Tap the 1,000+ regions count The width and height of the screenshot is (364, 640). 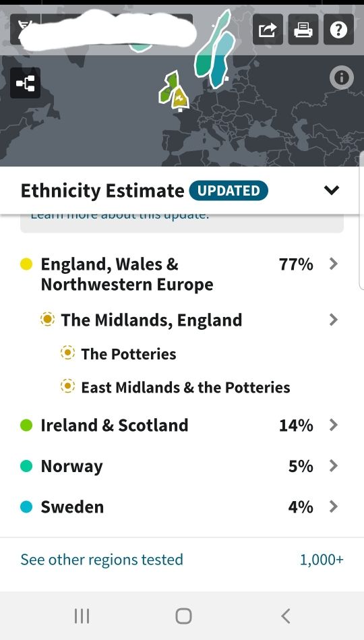[322, 560]
